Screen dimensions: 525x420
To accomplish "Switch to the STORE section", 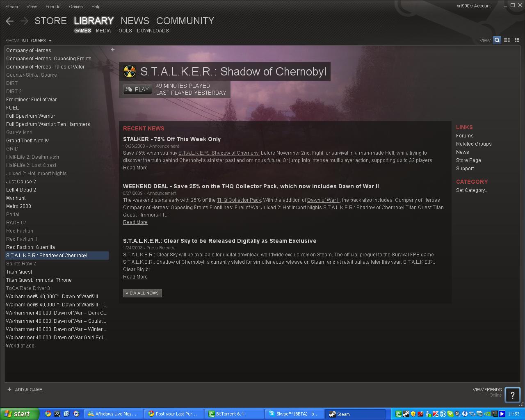I will click(x=50, y=21).
